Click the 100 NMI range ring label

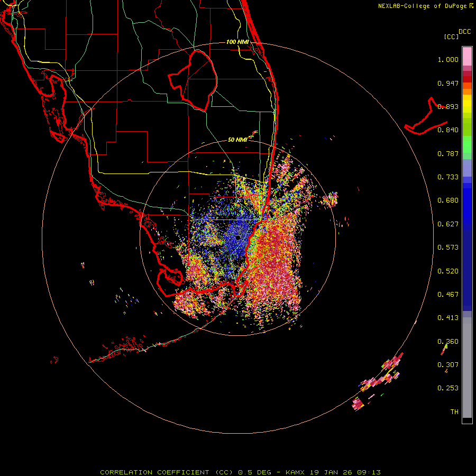(237, 42)
